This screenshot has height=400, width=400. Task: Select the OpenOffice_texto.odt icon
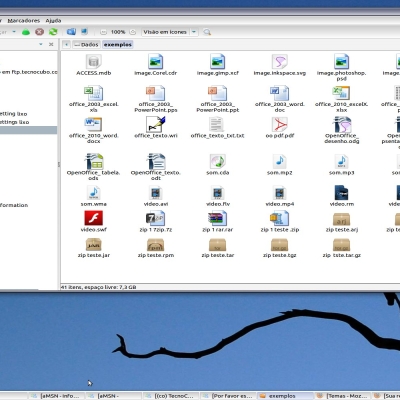(156, 161)
